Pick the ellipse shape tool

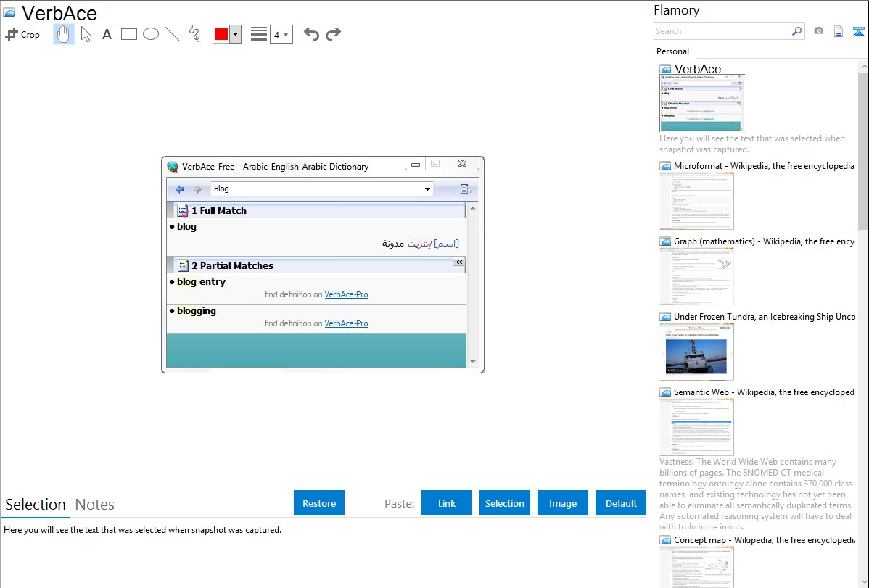tap(151, 34)
